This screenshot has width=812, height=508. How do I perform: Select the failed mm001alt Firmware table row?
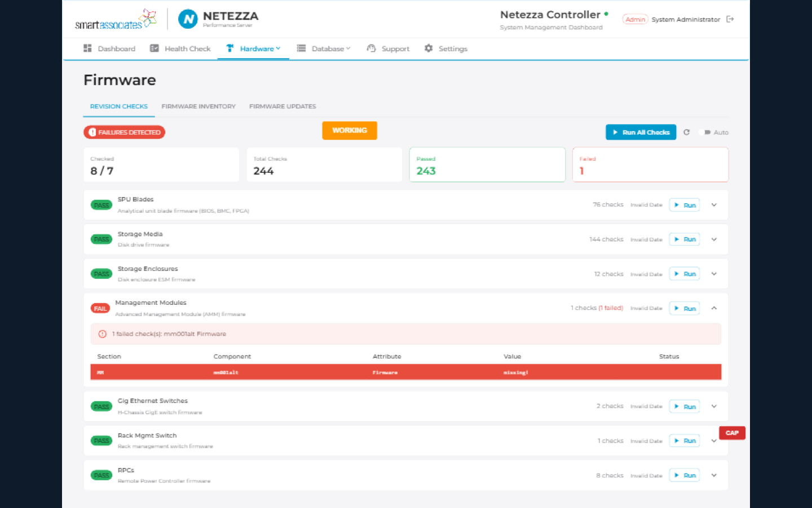405,373
